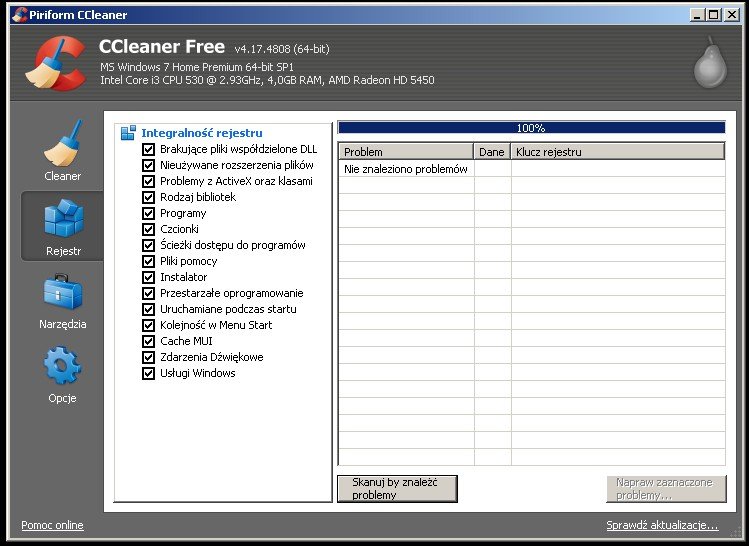Maximize the Piriform CCleaner window
Viewport: 749px width, 546px height.
tap(714, 15)
